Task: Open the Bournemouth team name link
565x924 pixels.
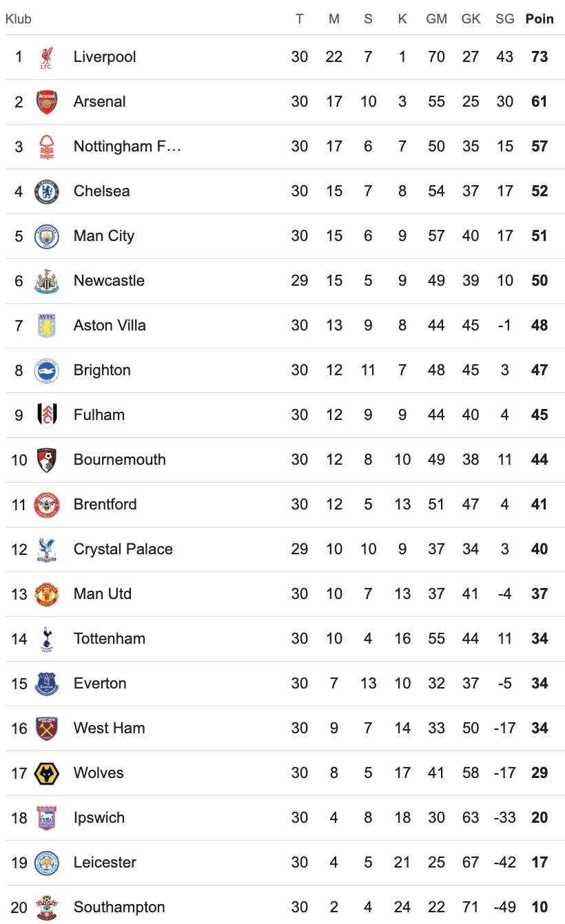Action: (120, 460)
